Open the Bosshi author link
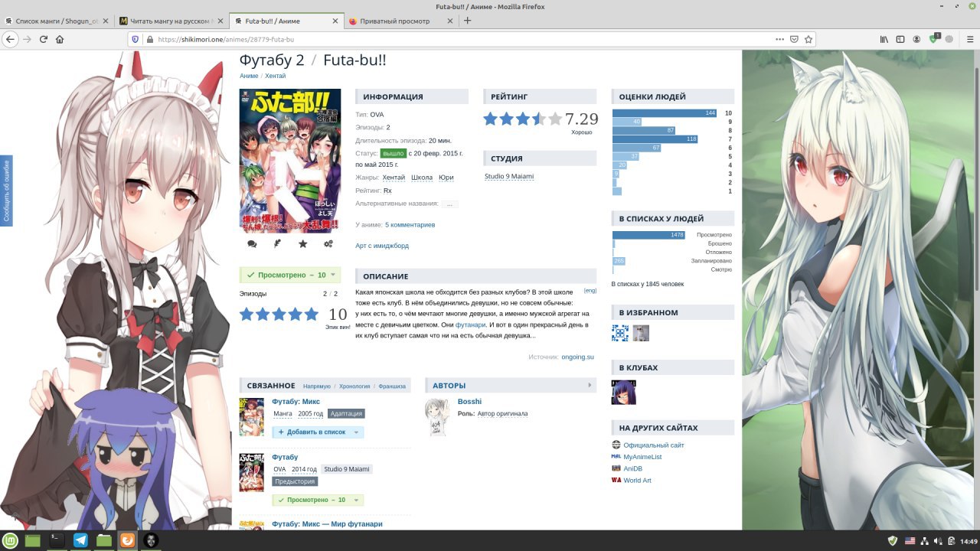 (469, 402)
